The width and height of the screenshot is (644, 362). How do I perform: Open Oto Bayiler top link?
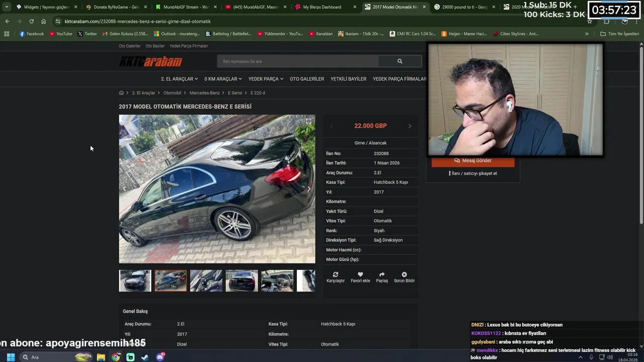[155, 46]
